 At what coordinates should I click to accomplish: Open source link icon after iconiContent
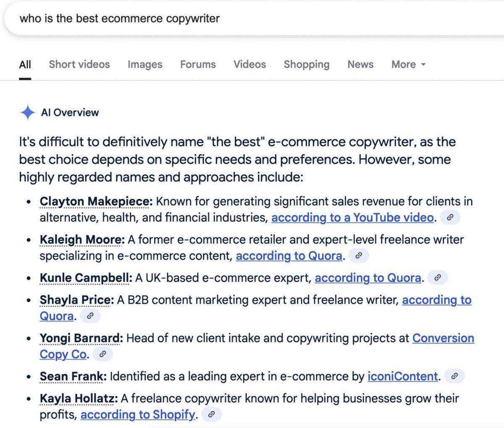click(x=454, y=376)
